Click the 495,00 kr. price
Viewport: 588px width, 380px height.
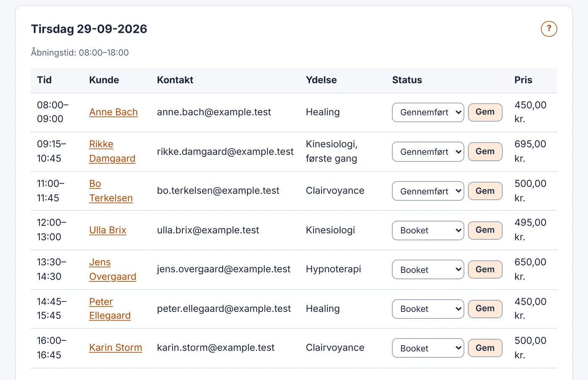pos(530,230)
